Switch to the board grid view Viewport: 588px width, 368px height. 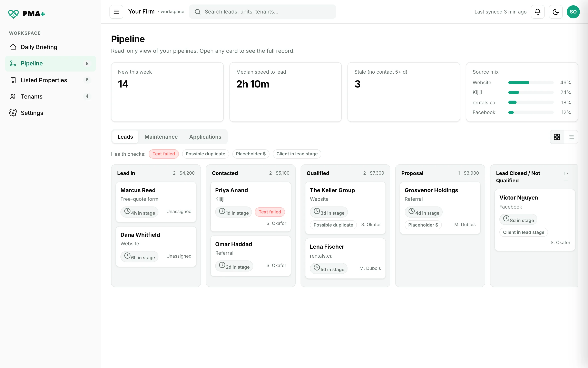tap(557, 137)
